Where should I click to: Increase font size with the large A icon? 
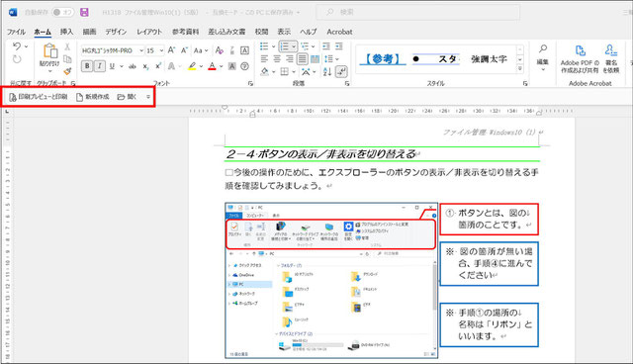pos(171,50)
